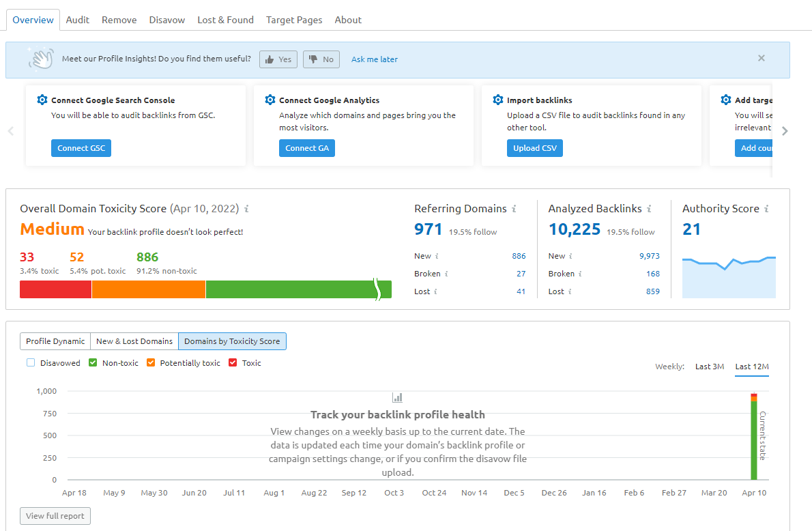The height and width of the screenshot is (531, 812).
Task: Click the info icon beside Overall Domain Toxicity Score
Action: click(246, 209)
